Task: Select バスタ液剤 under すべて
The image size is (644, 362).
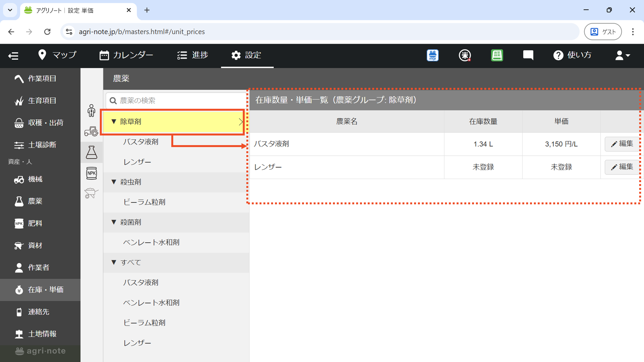Action: pyautogui.click(x=141, y=283)
